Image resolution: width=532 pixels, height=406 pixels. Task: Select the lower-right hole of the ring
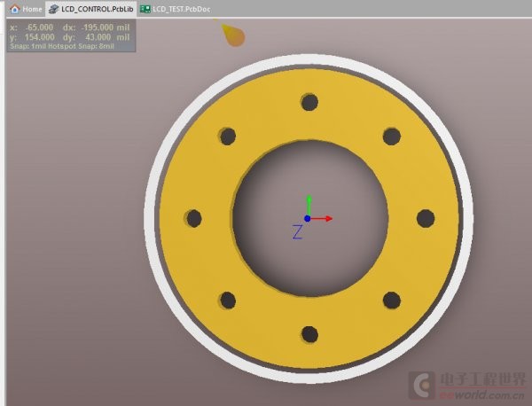point(392,301)
